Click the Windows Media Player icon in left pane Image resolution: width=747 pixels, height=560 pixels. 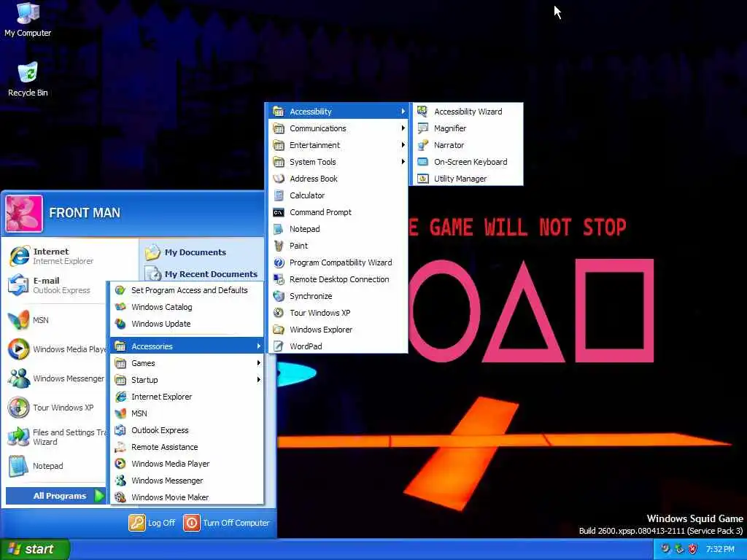[x=19, y=349]
